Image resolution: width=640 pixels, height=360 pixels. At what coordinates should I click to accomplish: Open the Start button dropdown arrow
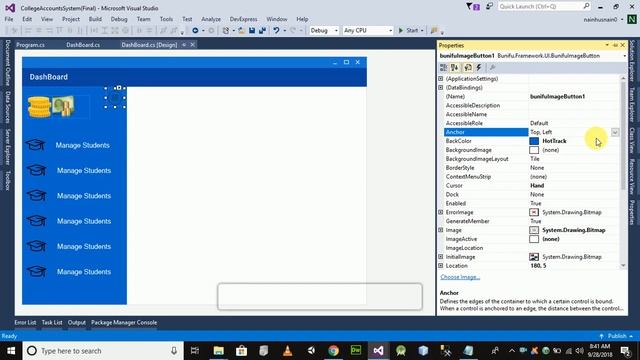422,31
